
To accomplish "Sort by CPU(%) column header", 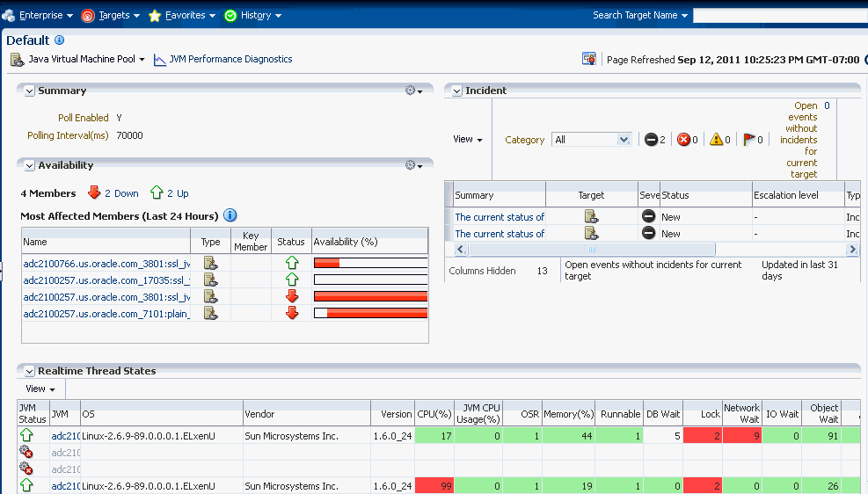I will coord(434,414).
